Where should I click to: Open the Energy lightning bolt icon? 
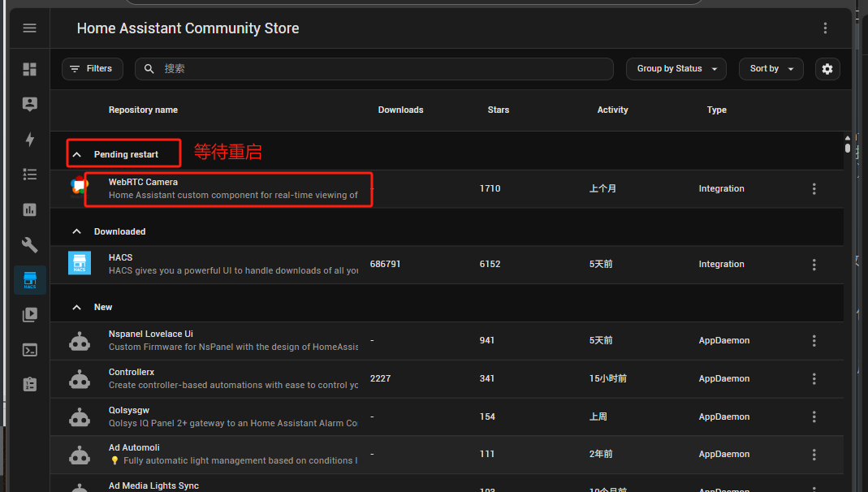point(30,140)
